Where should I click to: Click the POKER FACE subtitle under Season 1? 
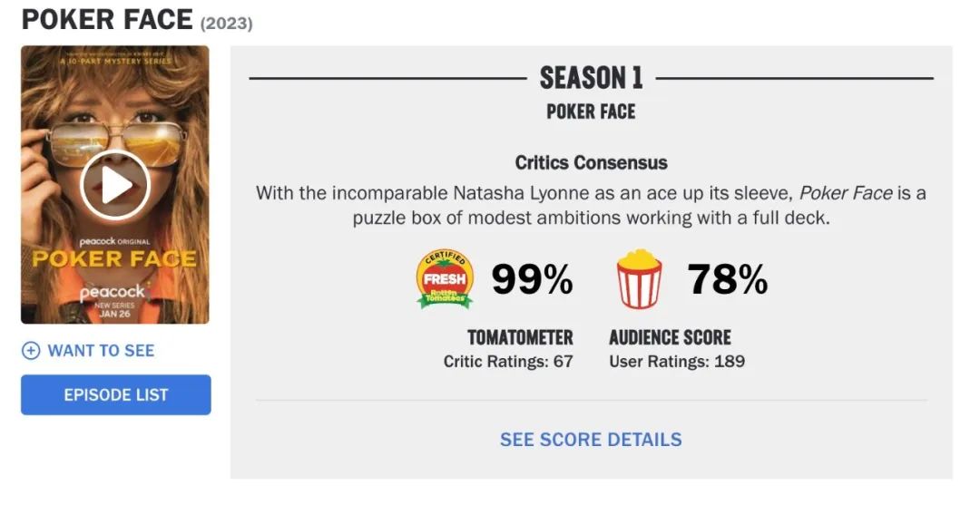(x=591, y=112)
